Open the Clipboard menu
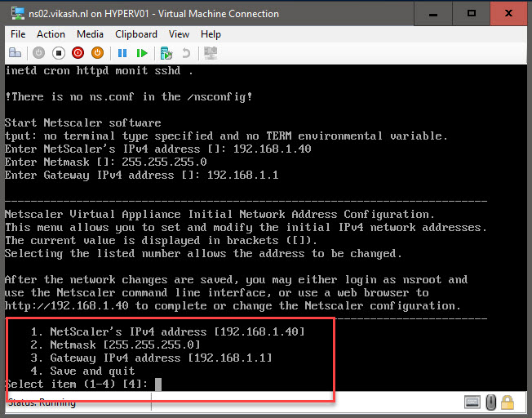The height and width of the screenshot is (418, 532). (136, 34)
